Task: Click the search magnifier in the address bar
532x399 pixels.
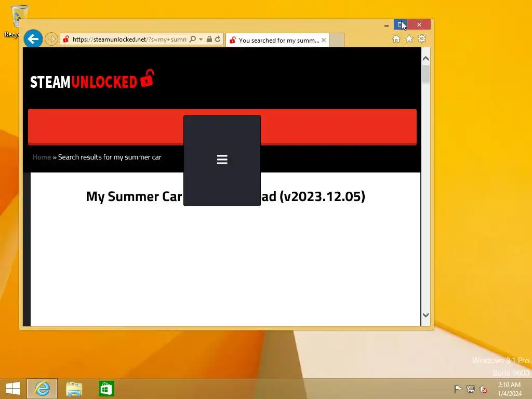Action: (x=193, y=39)
